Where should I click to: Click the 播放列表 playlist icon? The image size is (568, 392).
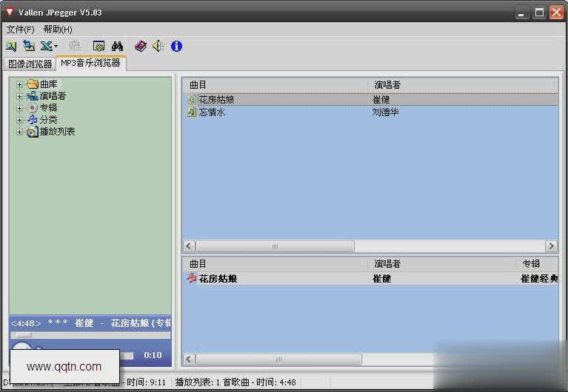click(33, 132)
